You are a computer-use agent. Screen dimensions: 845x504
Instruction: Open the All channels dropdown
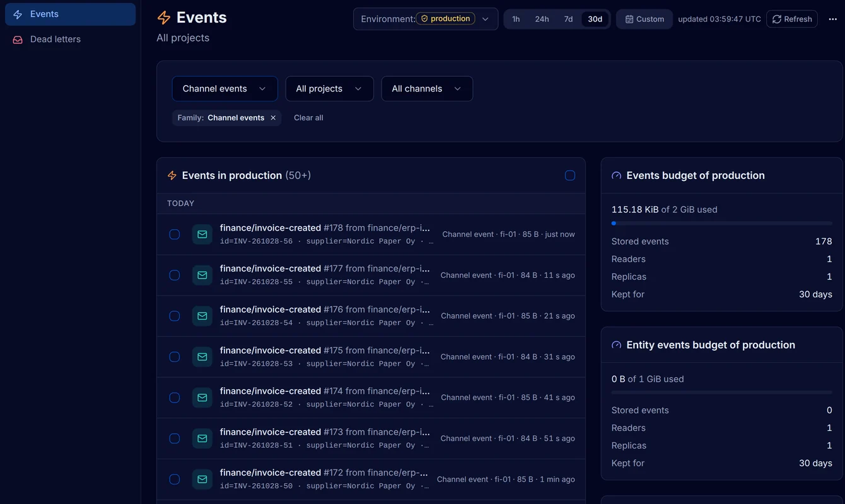pos(427,89)
